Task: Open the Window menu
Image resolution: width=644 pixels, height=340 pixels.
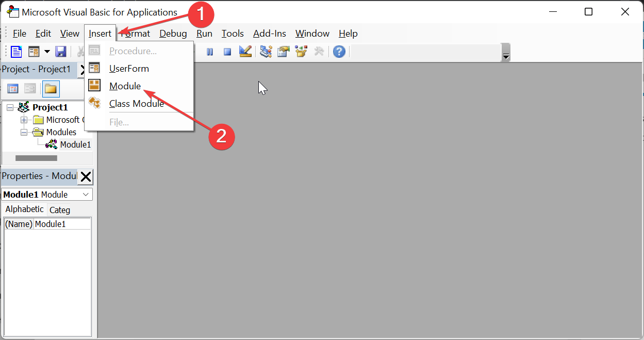Action: (x=312, y=34)
